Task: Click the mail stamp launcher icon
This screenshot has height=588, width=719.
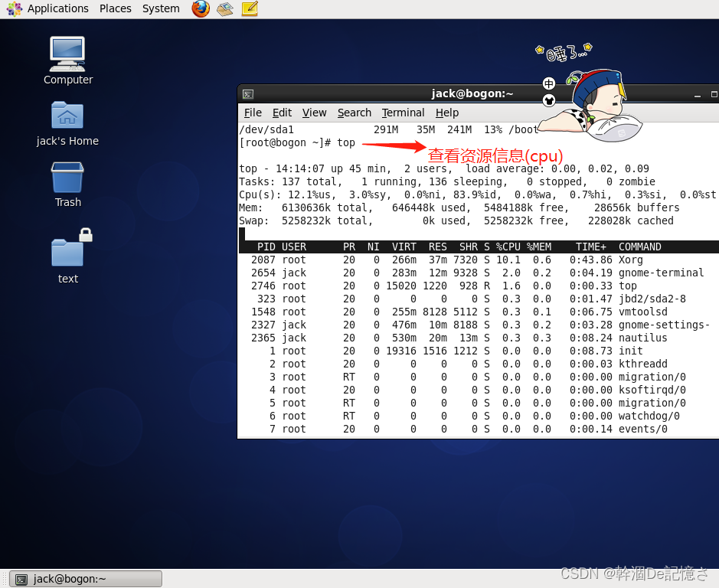Action: click(224, 8)
